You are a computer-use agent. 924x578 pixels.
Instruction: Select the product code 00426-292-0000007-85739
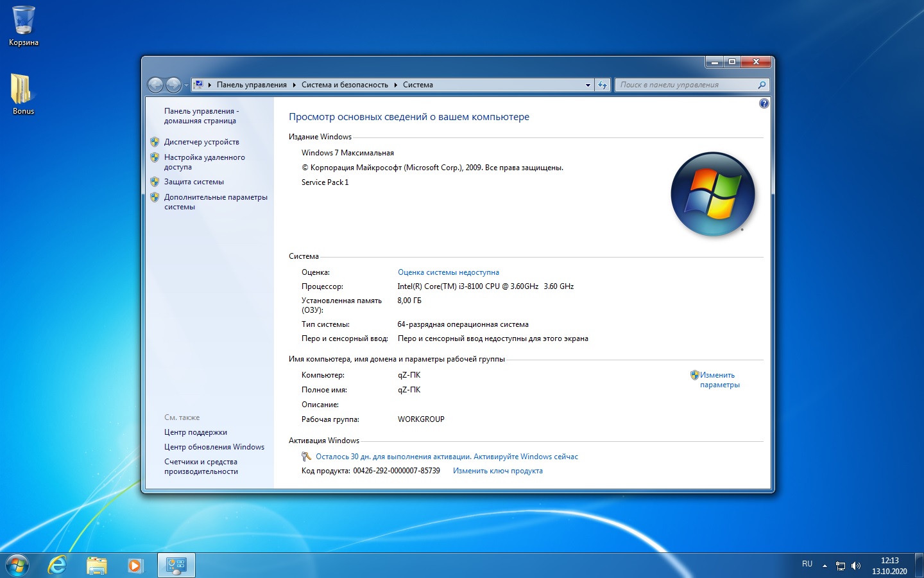click(x=397, y=471)
